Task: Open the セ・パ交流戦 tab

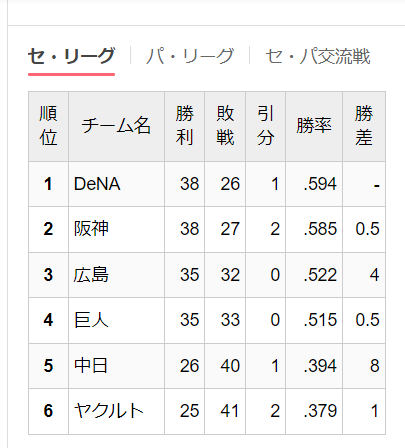Action: [x=318, y=56]
